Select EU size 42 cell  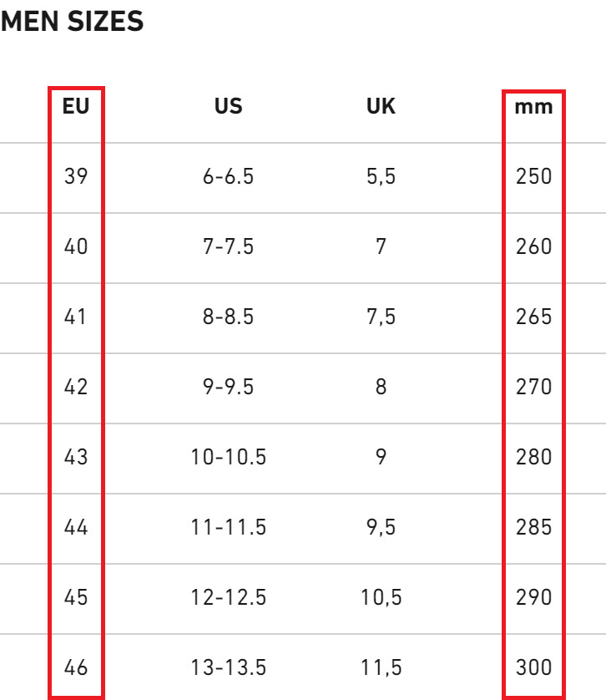click(75, 387)
